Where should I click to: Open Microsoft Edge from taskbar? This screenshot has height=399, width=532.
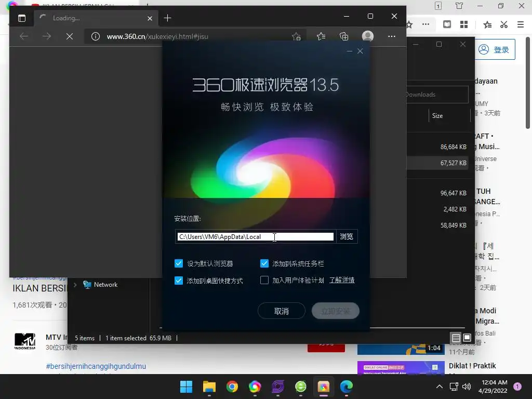[346, 387]
